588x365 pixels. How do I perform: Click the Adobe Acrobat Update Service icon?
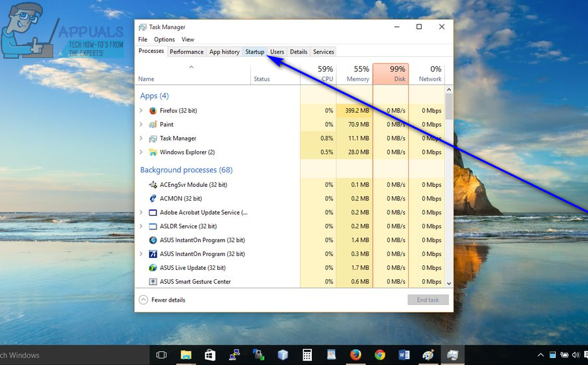pos(153,213)
